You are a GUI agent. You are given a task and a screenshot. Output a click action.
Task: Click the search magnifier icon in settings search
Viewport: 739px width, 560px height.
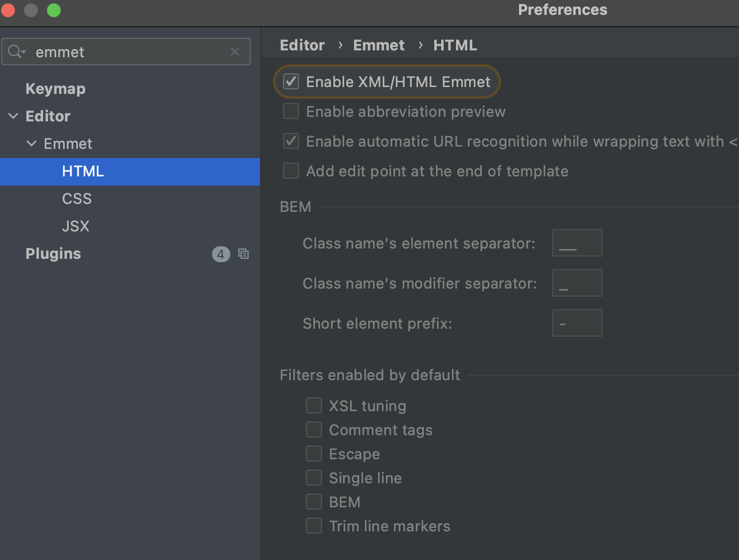pyautogui.click(x=17, y=52)
